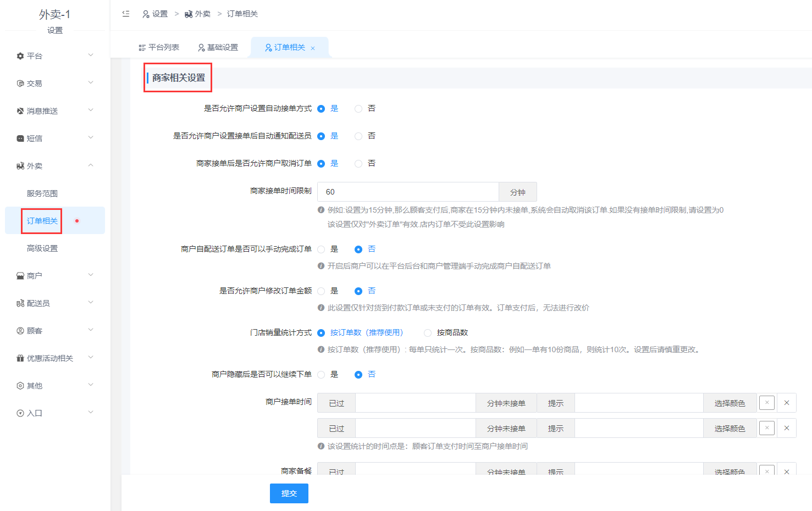
Task: Open the 基础设置 tab
Action: coord(218,47)
